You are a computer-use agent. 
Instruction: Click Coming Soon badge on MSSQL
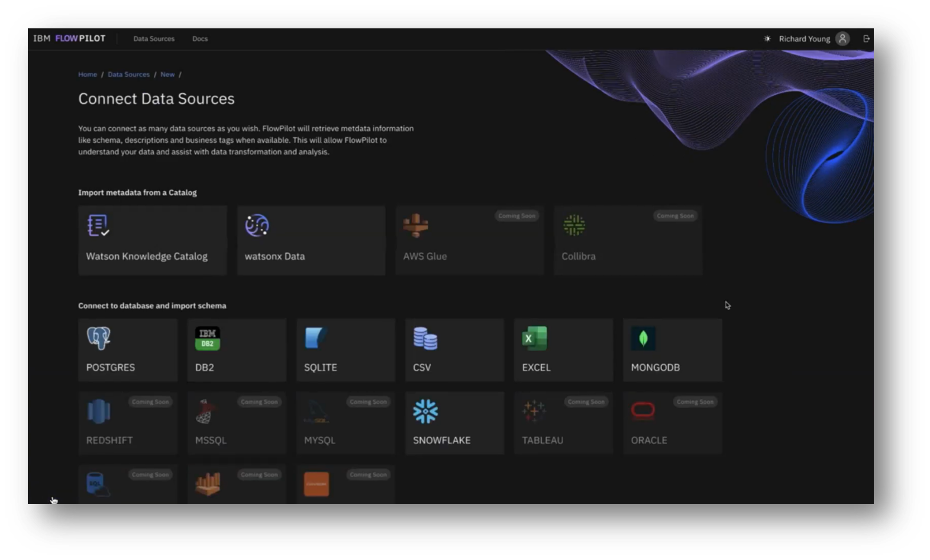point(259,402)
